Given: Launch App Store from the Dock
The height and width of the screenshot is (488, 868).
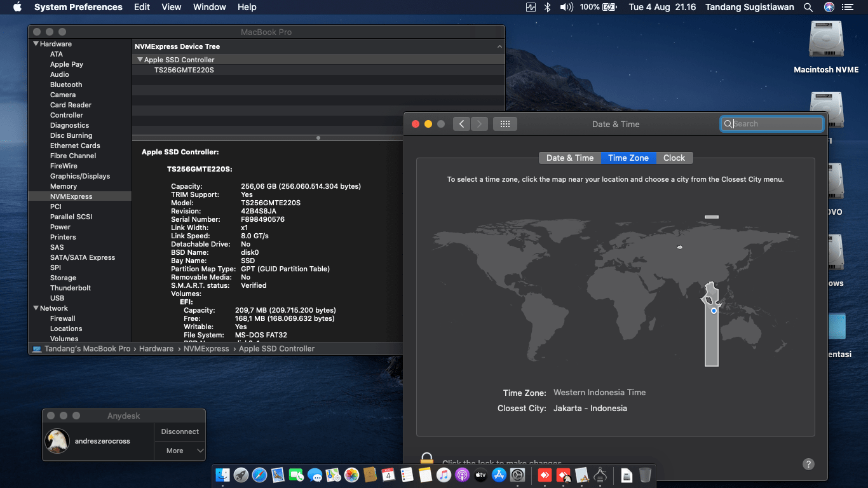Looking at the screenshot, I should pyautogui.click(x=499, y=475).
